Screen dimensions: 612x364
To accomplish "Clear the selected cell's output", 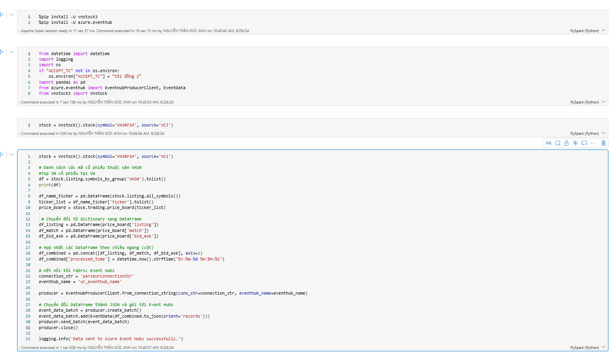I will tap(558, 143).
